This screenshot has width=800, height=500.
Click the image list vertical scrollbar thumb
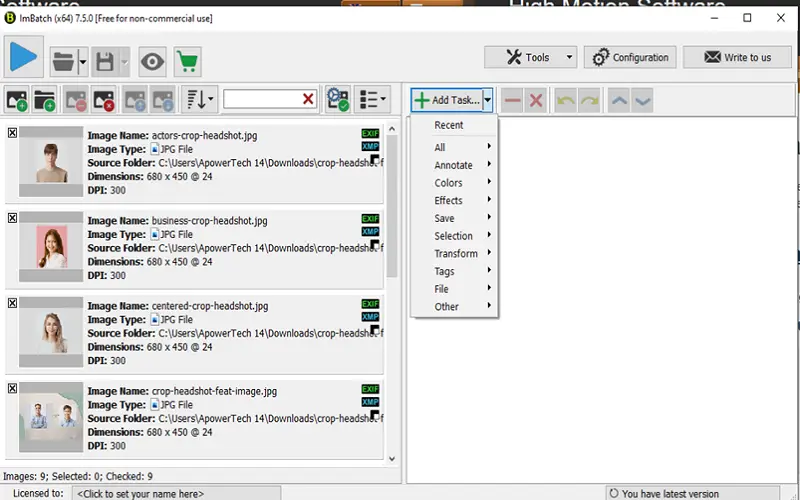pyautogui.click(x=392, y=207)
